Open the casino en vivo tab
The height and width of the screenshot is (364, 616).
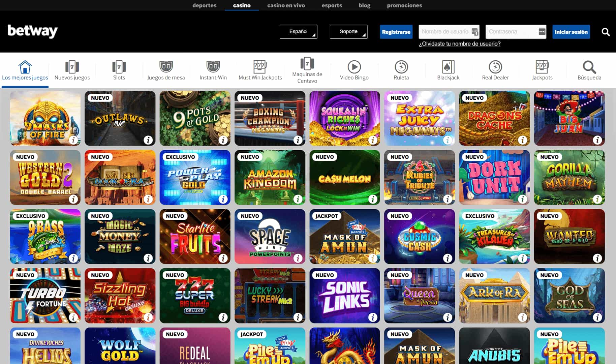tap(286, 5)
